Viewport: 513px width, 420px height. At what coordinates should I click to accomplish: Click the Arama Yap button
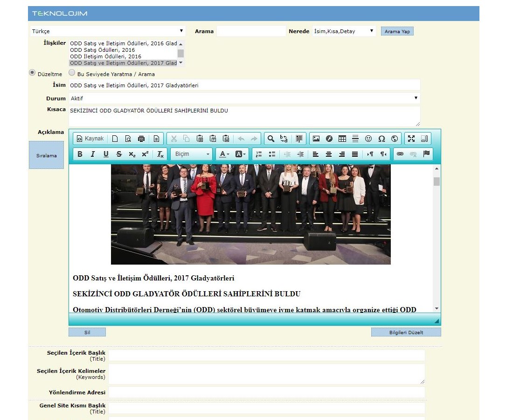[397, 31]
